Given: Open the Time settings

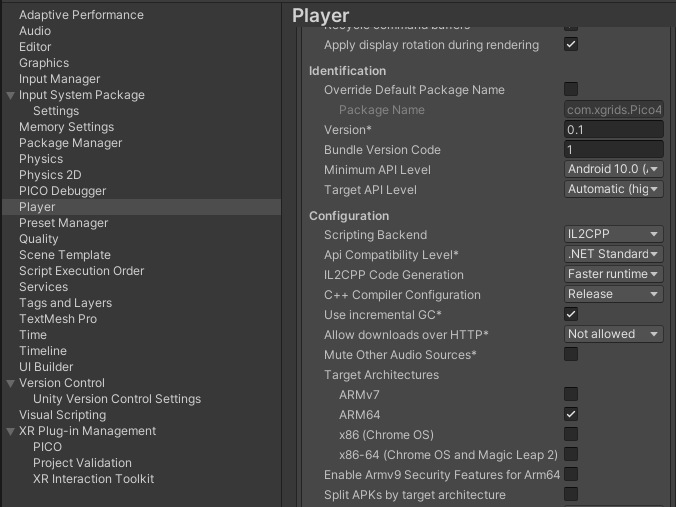Looking at the screenshot, I should pos(33,334).
